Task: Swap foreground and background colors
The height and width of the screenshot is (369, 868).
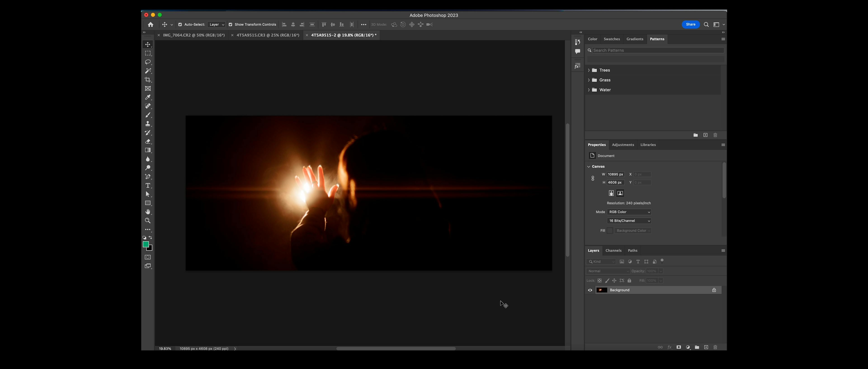Action: click(x=150, y=237)
